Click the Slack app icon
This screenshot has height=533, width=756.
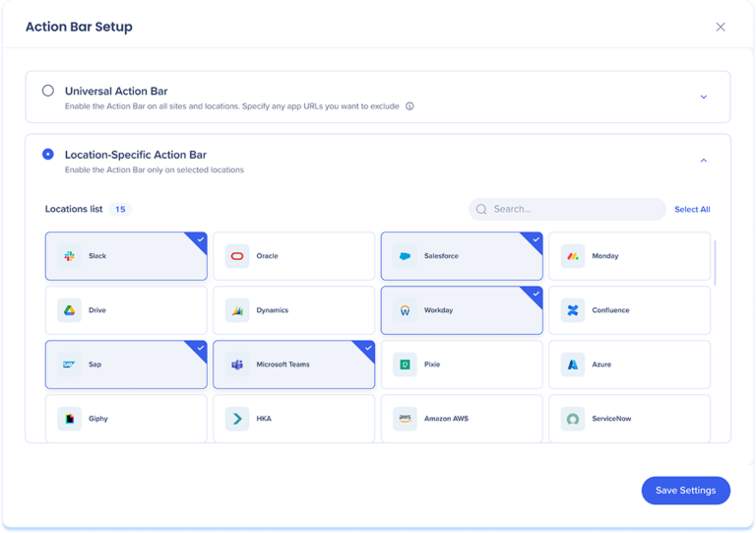[x=69, y=256]
